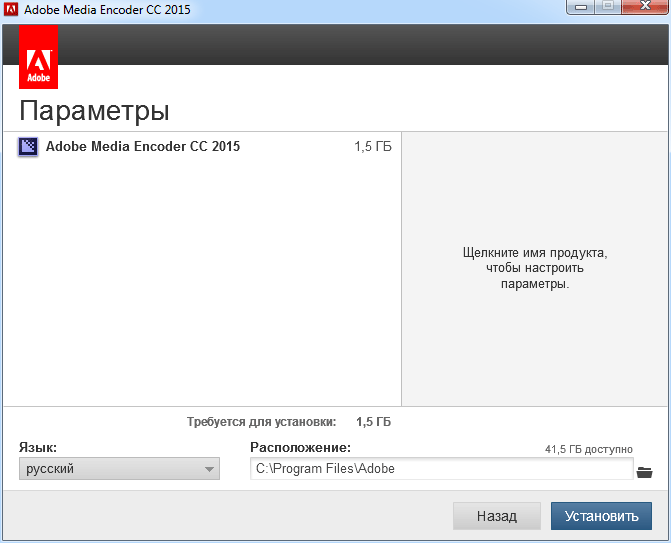
Task: Click the Язык label
Action: coord(38,448)
